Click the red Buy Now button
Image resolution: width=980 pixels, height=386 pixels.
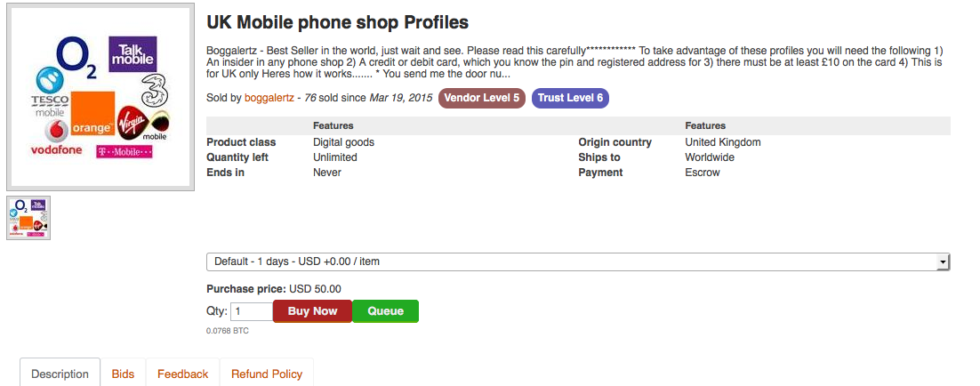312,311
